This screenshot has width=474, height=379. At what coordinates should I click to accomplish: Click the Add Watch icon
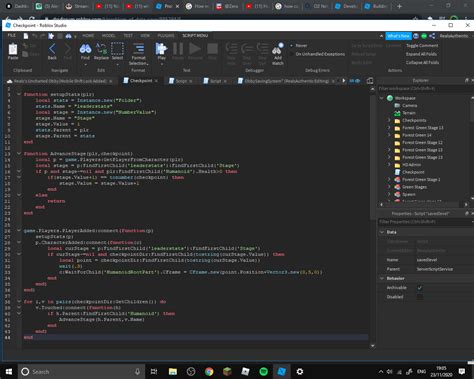(278, 49)
